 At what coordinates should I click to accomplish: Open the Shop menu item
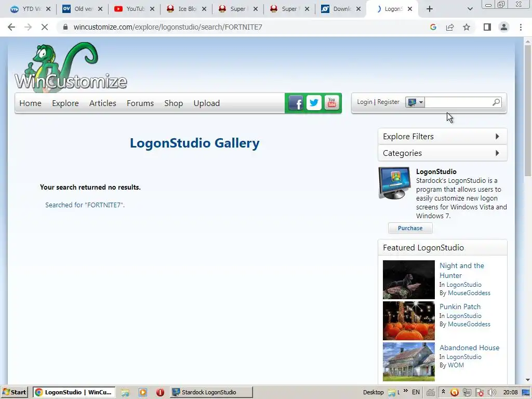tap(174, 103)
